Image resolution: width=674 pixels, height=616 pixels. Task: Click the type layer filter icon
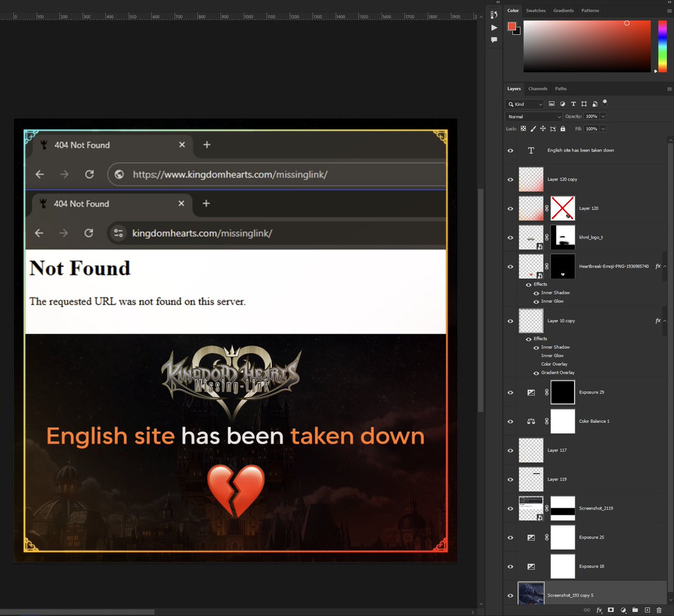[573, 104]
